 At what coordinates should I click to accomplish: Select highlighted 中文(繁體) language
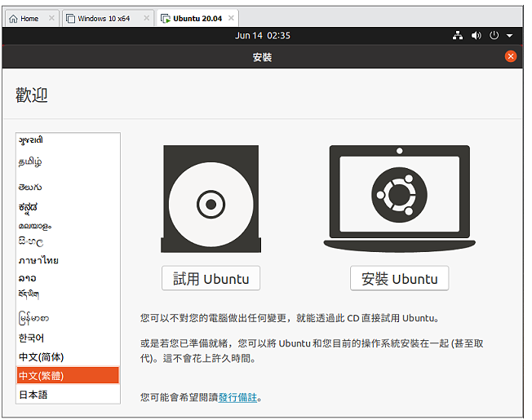pos(68,376)
